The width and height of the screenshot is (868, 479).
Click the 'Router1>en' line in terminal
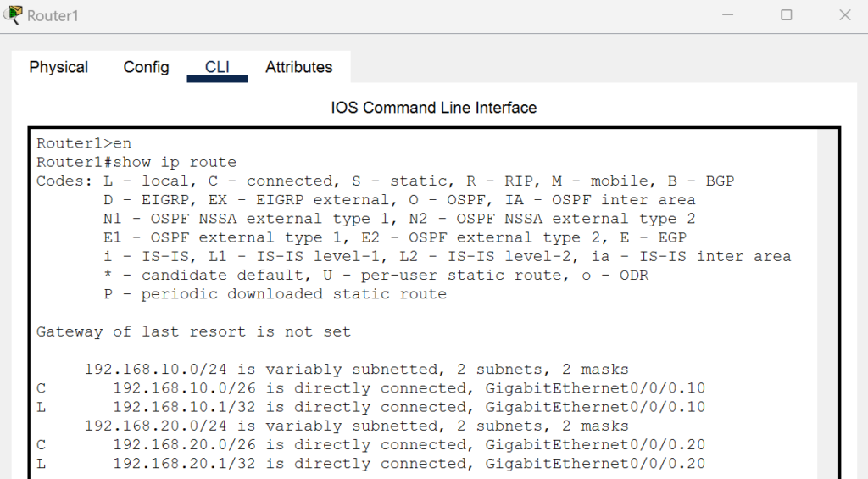(x=84, y=143)
